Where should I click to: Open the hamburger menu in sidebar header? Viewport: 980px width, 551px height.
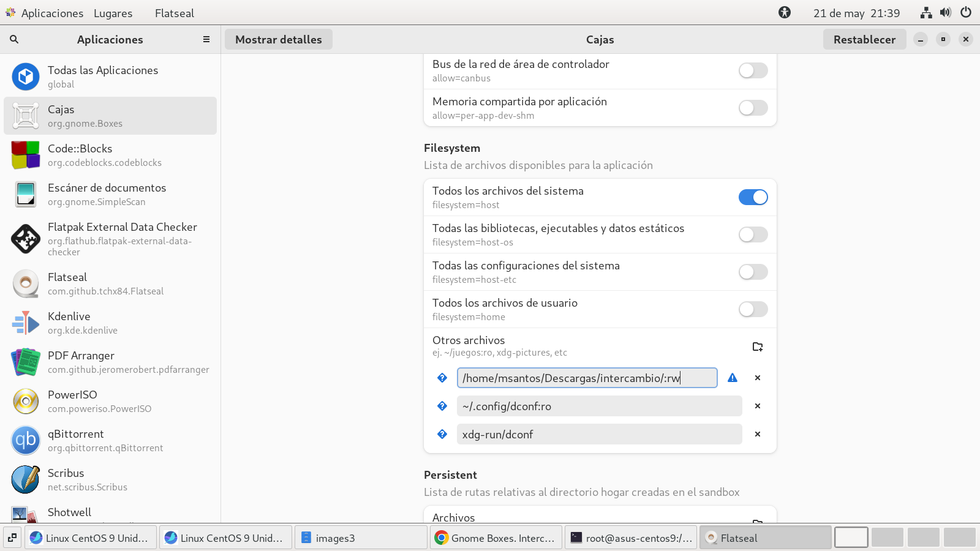coord(206,39)
